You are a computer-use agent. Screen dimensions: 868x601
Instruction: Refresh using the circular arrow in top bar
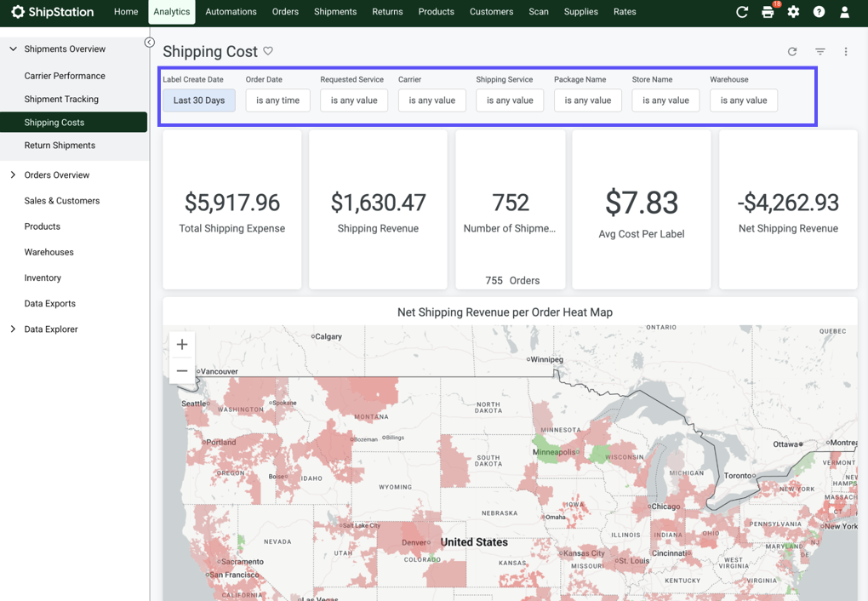[742, 12]
